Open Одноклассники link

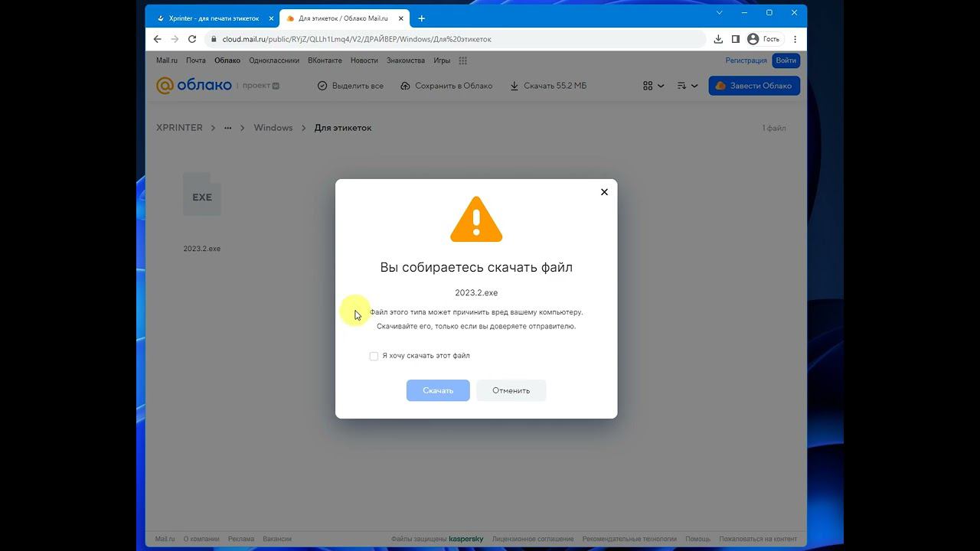pyautogui.click(x=274, y=60)
